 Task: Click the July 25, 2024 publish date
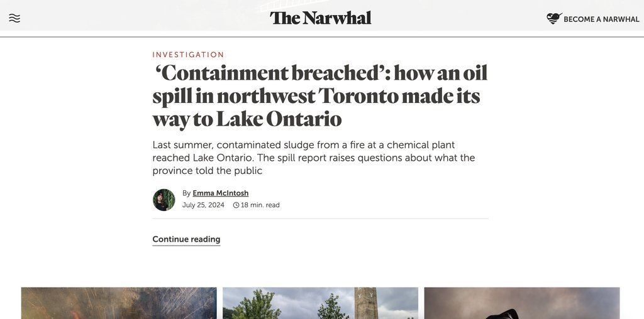click(203, 205)
